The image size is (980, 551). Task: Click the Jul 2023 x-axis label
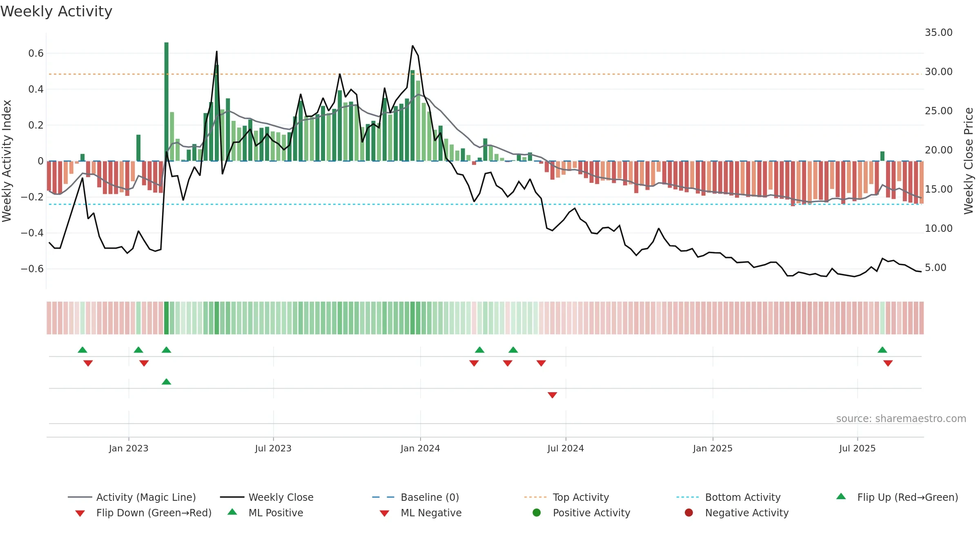point(273,448)
